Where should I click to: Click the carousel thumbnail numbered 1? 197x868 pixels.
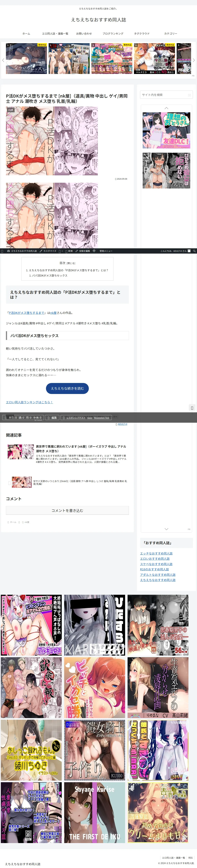(27, 58)
